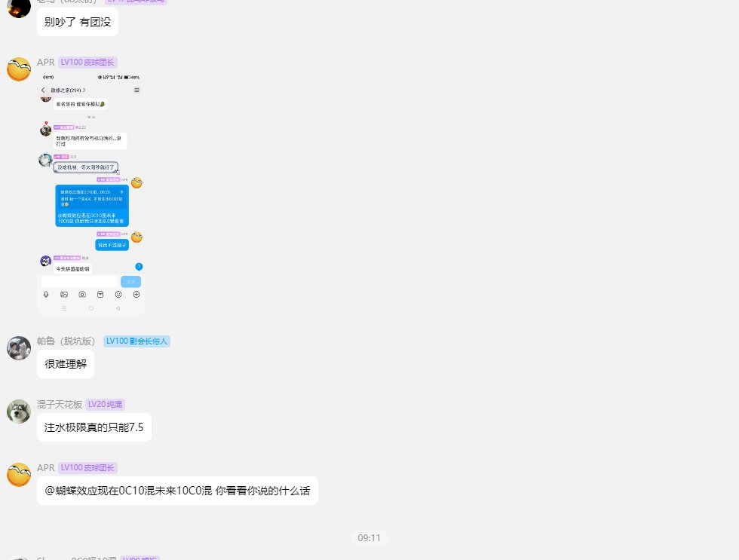Click the LV100 皮球团长 badge above the screenshot

click(87, 62)
